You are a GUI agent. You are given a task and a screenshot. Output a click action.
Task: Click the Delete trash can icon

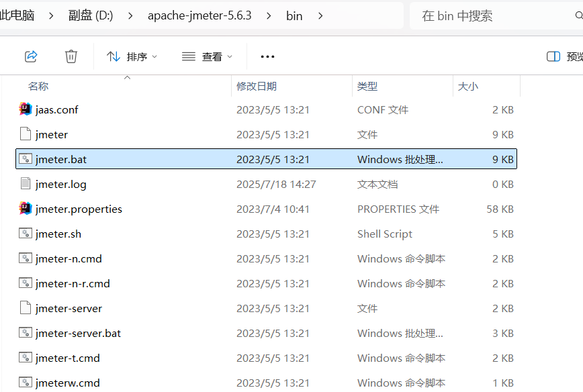pyautogui.click(x=71, y=56)
